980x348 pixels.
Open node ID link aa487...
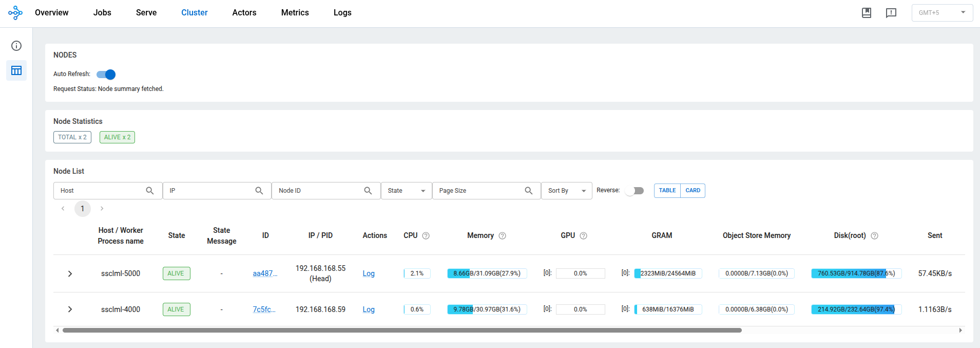click(265, 273)
